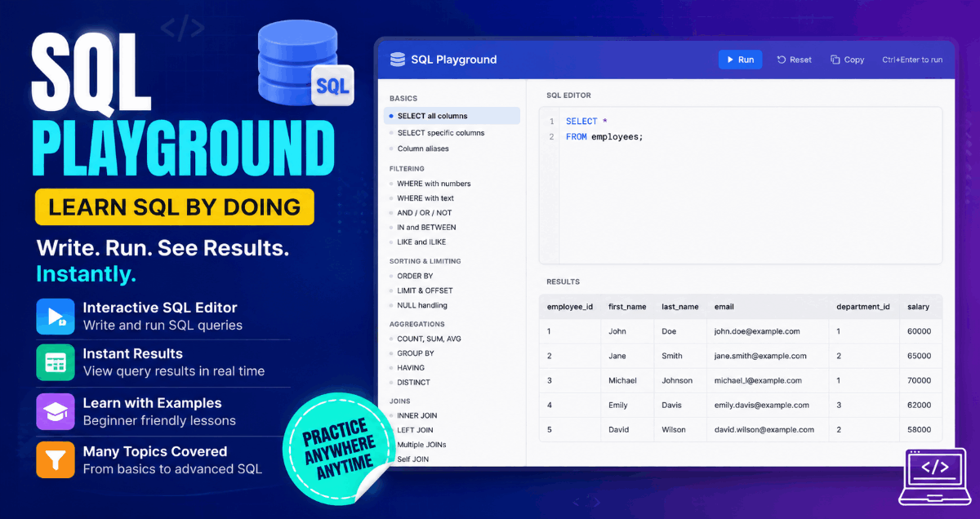Click the Interactive SQL Editor feature icon
980x519 pixels.
tap(56, 316)
